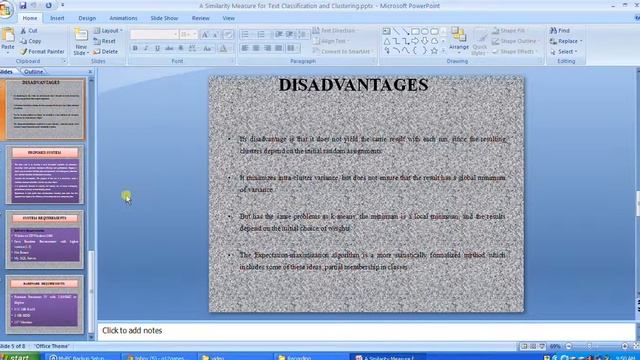Click the notes area to add notes

point(366,331)
